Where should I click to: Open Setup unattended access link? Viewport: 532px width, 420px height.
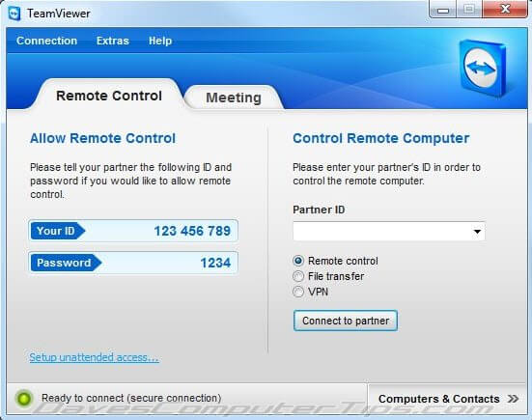click(x=94, y=357)
